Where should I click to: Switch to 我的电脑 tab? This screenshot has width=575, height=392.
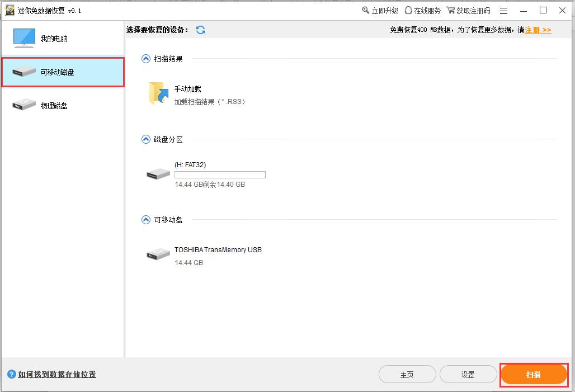point(63,39)
